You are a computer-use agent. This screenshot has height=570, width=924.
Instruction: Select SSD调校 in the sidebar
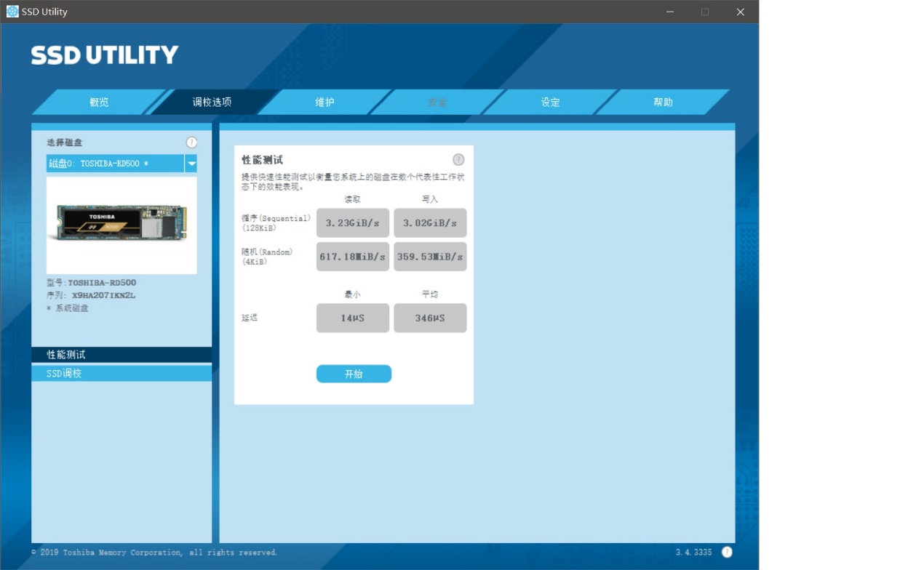[x=122, y=373]
